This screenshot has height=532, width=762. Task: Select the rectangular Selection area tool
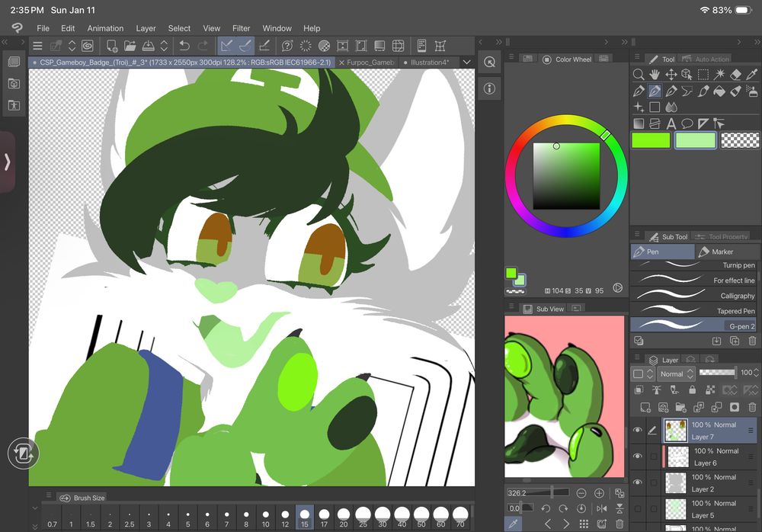pos(703,75)
